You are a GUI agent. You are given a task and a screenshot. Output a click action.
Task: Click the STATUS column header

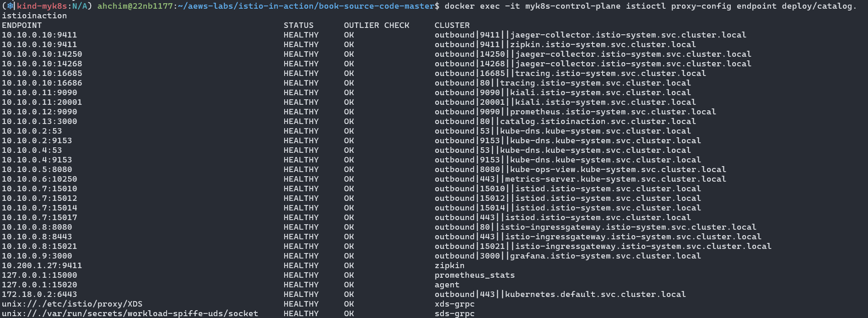click(x=298, y=25)
